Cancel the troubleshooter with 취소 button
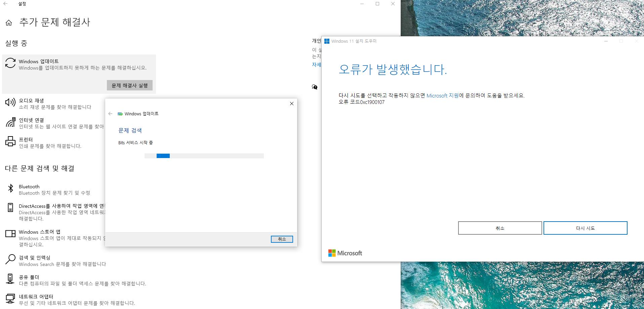 tap(282, 239)
